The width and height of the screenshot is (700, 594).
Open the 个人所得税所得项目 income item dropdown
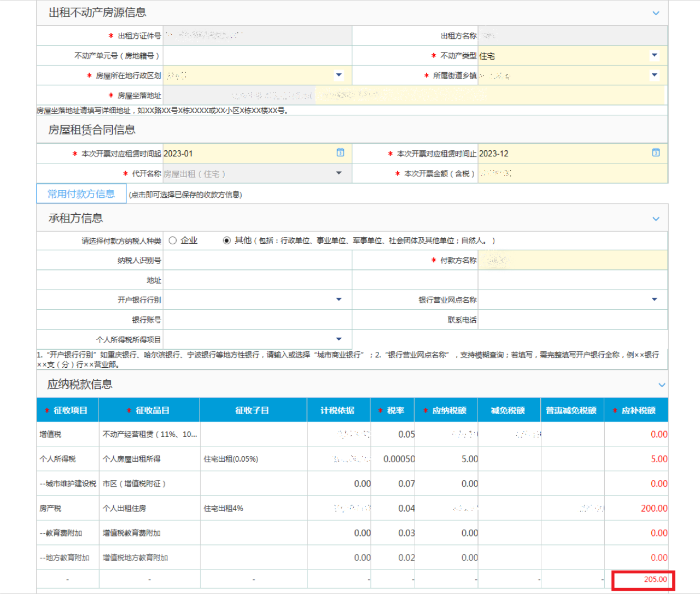(x=339, y=339)
